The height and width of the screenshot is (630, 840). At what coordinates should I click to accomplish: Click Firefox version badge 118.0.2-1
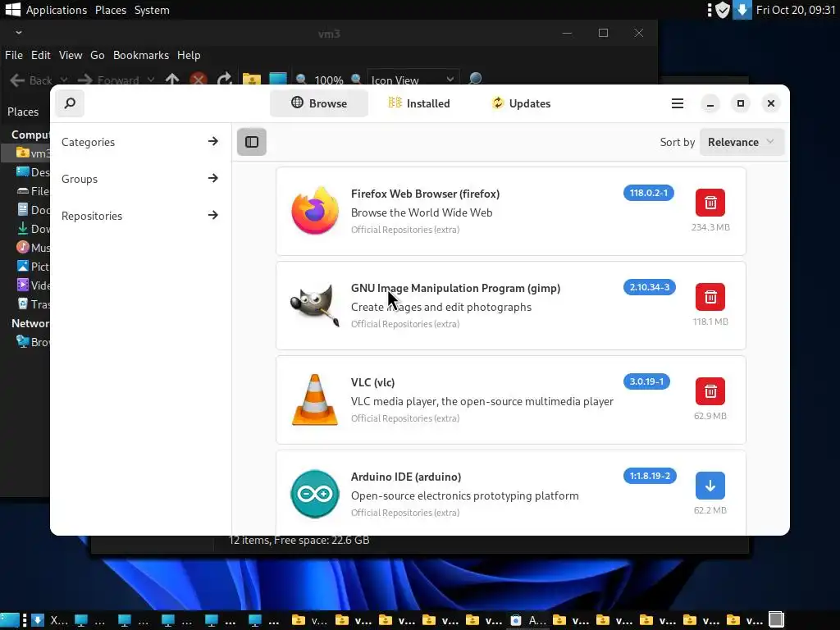[x=648, y=193]
